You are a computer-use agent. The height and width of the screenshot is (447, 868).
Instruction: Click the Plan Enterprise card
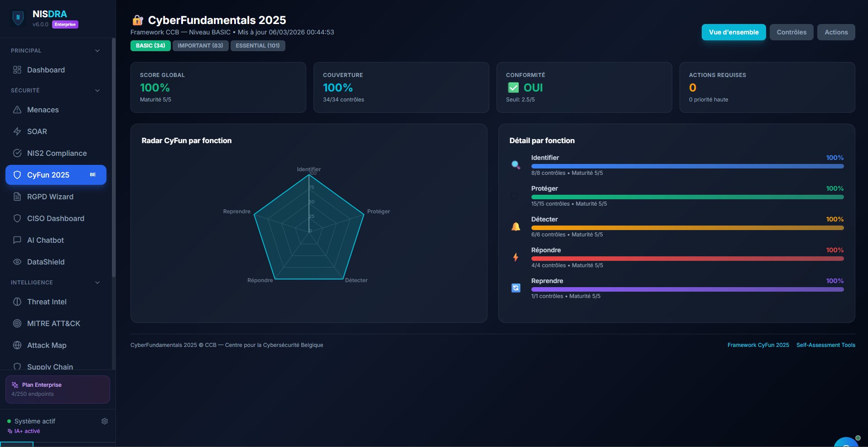[x=58, y=389]
